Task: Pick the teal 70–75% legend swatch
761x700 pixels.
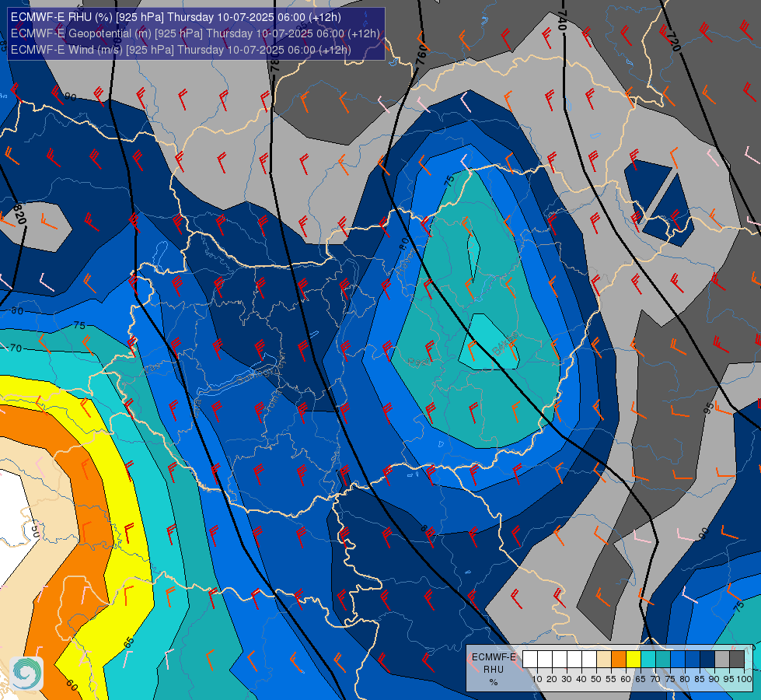Action: coord(663,659)
